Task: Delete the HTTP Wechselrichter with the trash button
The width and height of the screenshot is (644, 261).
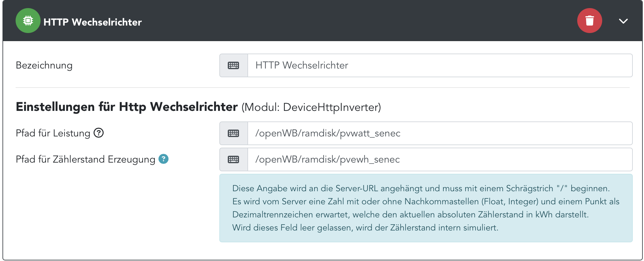Action: click(589, 21)
